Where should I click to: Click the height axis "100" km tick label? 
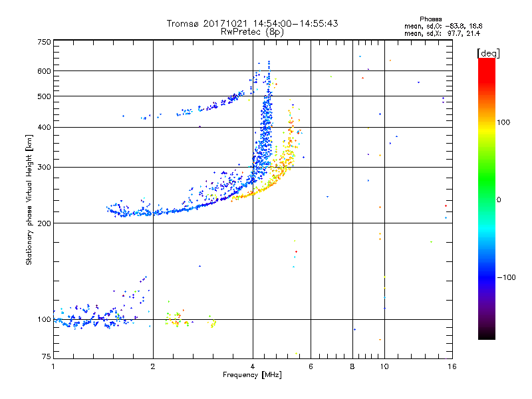click(44, 320)
